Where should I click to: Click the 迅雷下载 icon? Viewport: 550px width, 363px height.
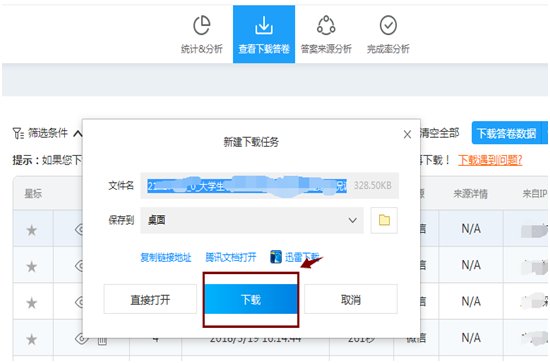click(276, 257)
